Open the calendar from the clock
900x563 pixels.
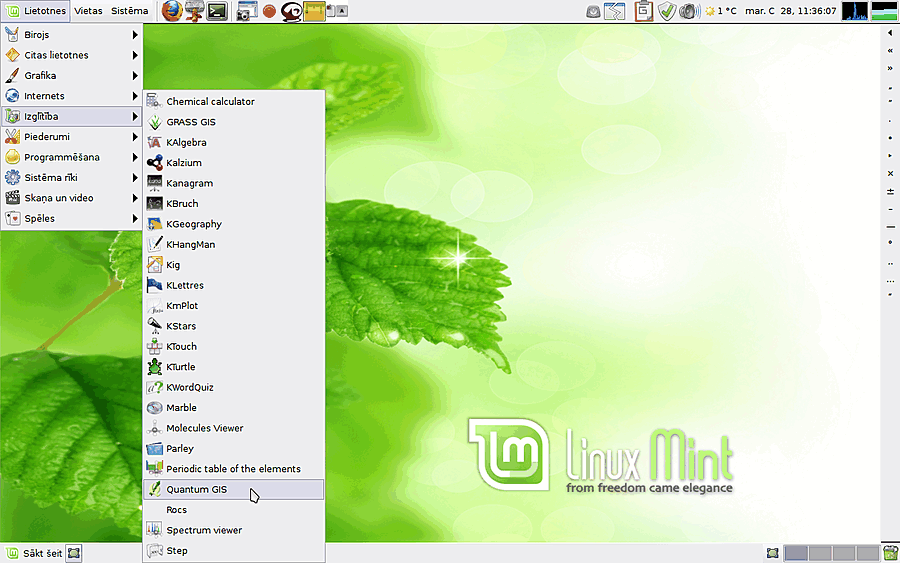pyautogui.click(x=790, y=11)
